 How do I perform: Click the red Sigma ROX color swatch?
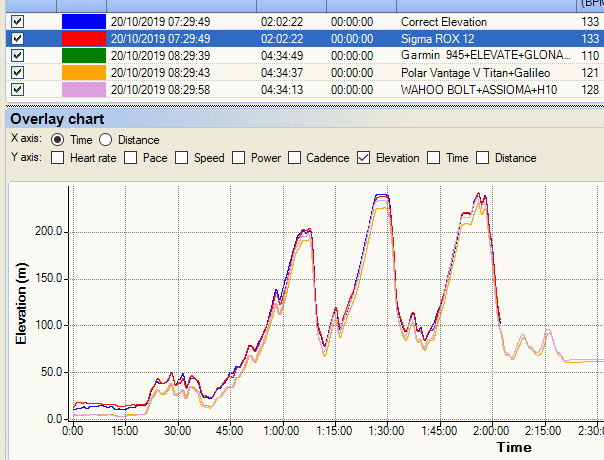(x=82, y=38)
